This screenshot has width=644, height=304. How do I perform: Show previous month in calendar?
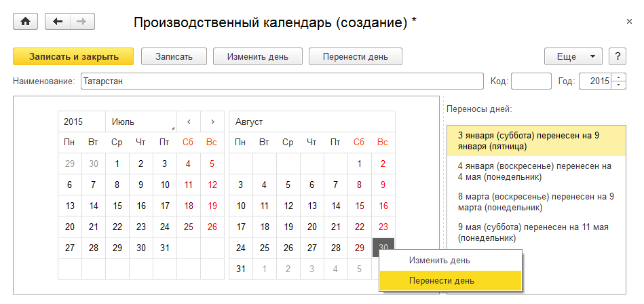[x=189, y=121]
